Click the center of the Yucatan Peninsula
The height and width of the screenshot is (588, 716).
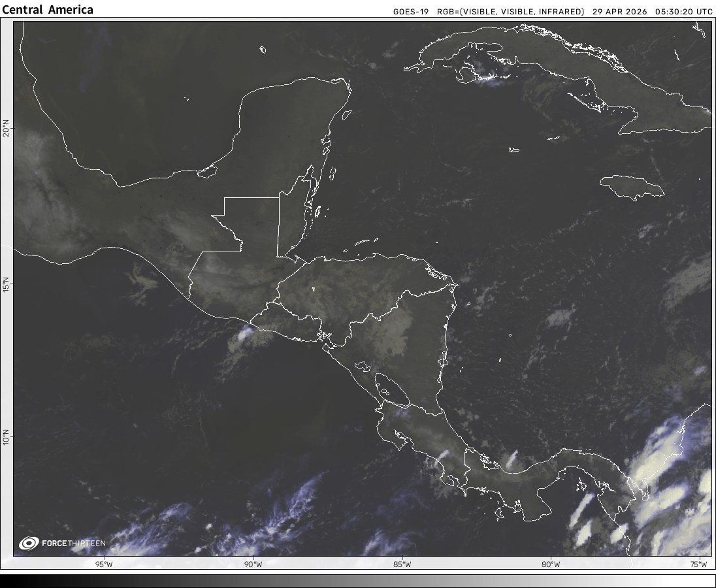pyautogui.click(x=287, y=124)
